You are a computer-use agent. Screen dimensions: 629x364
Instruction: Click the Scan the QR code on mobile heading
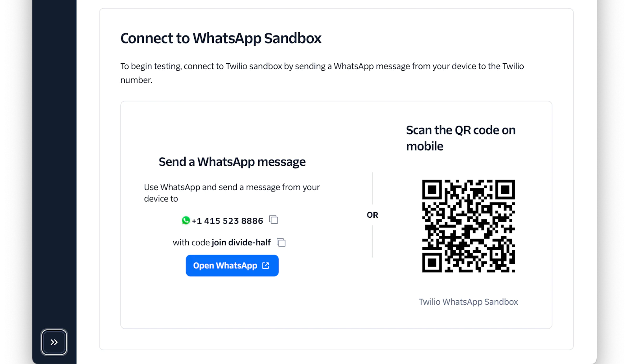pyautogui.click(x=460, y=138)
